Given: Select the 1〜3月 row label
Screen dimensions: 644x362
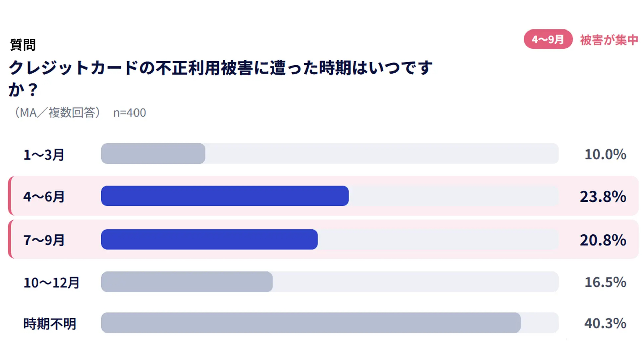Looking at the screenshot, I should pos(44,155).
